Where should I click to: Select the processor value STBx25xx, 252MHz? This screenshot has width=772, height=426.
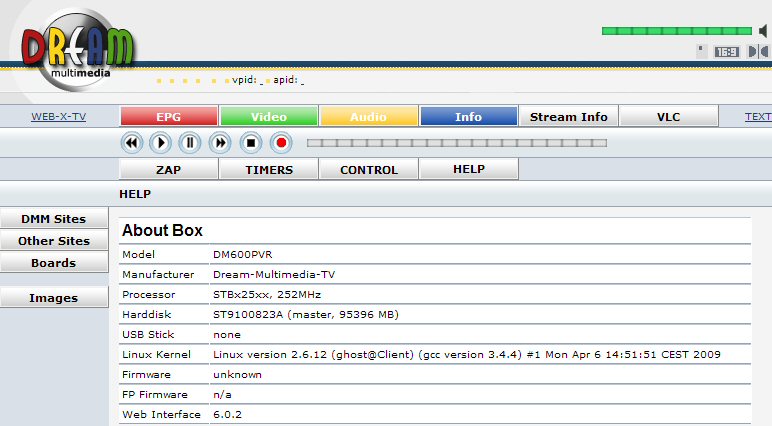pos(267,295)
